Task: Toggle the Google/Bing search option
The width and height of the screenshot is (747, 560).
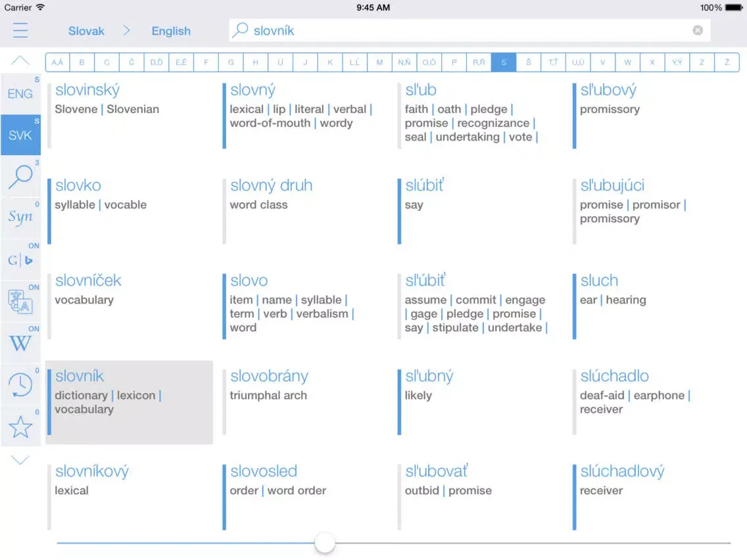Action: tap(20, 260)
